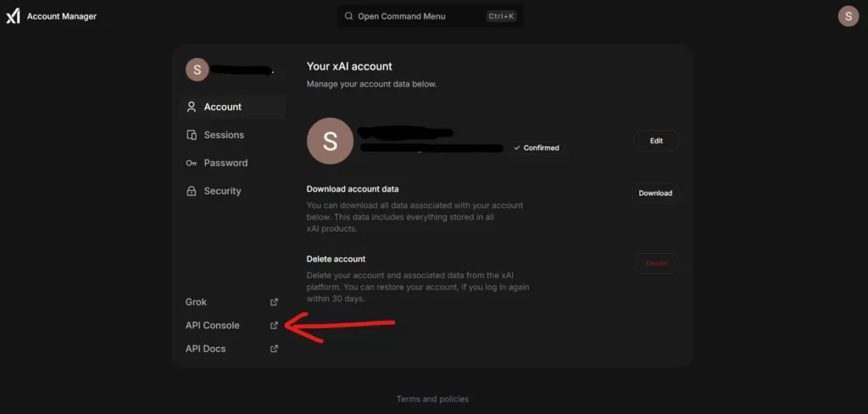Click the xAI logo icon
868x414 pixels.
[13, 16]
